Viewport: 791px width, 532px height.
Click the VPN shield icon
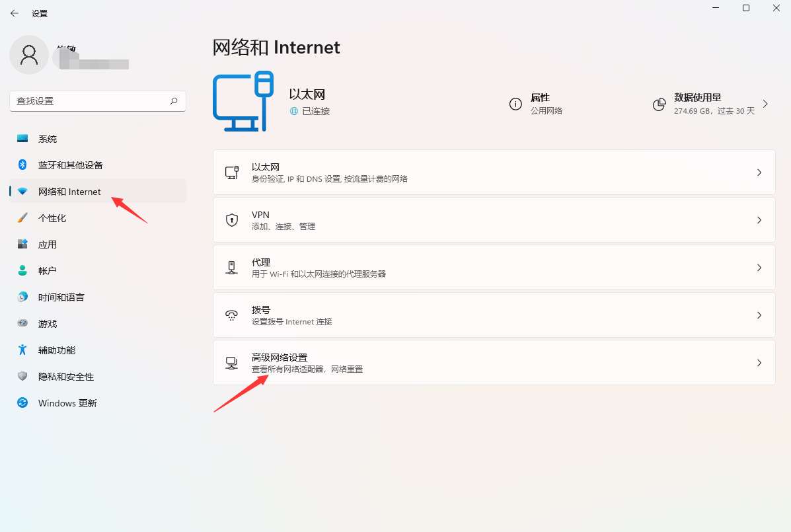point(232,219)
